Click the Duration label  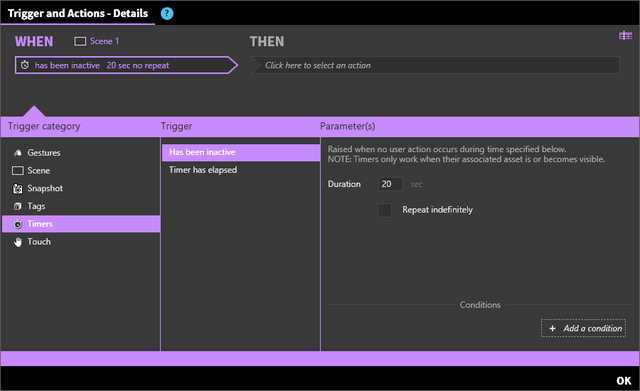click(344, 184)
